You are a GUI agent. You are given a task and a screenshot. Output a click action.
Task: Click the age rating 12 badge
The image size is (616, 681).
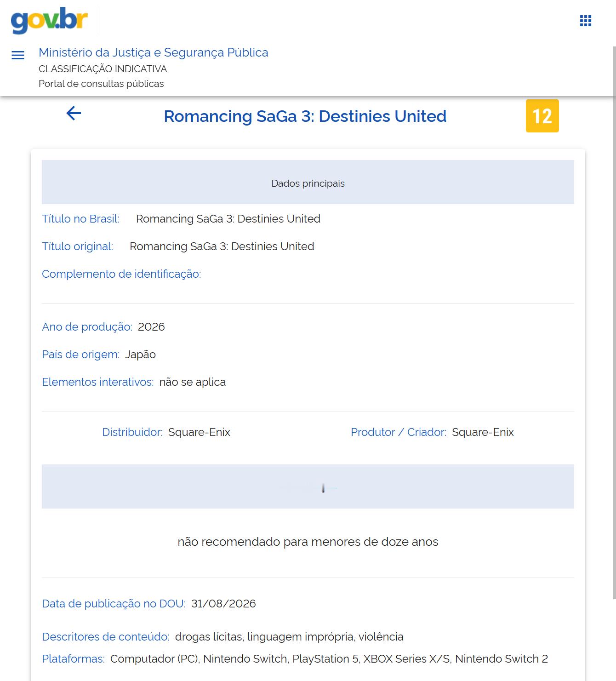pyautogui.click(x=542, y=116)
